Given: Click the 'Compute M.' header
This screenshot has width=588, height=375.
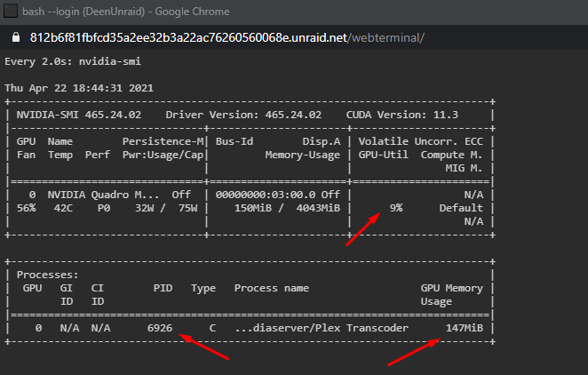Looking at the screenshot, I should [x=451, y=155].
